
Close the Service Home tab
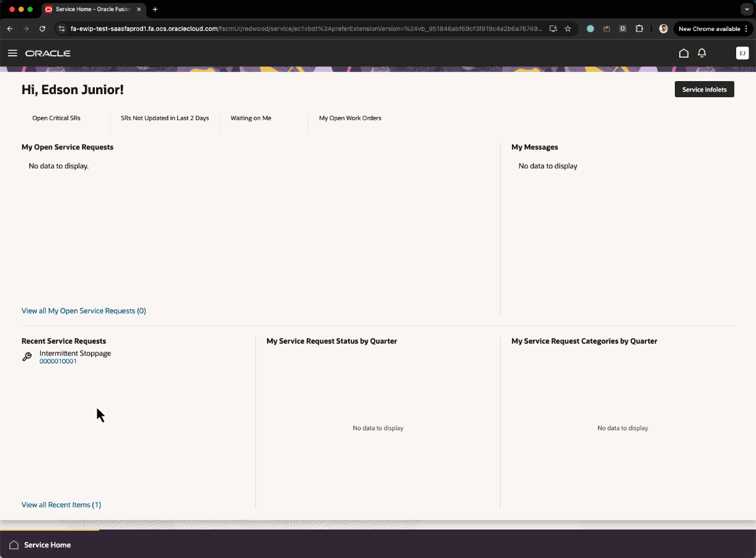coord(139,9)
